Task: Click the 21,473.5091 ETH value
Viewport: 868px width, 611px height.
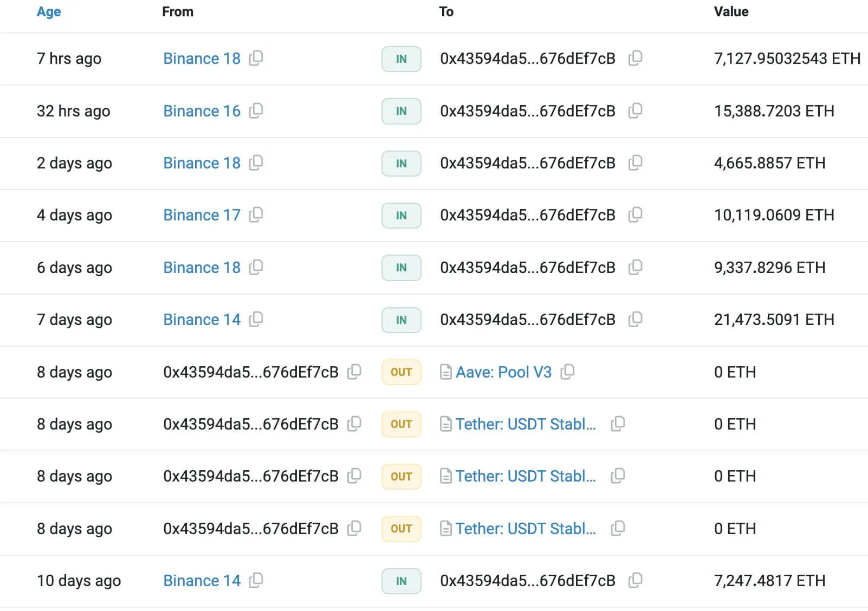Action: tap(774, 320)
